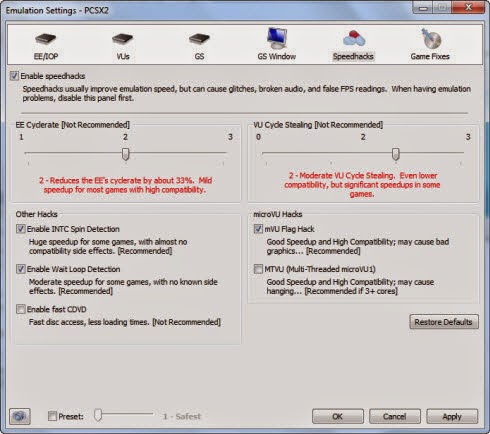The image size is (490, 434).
Task: Click EE Cyclerate scale number 3
Action: pos(230,137)
